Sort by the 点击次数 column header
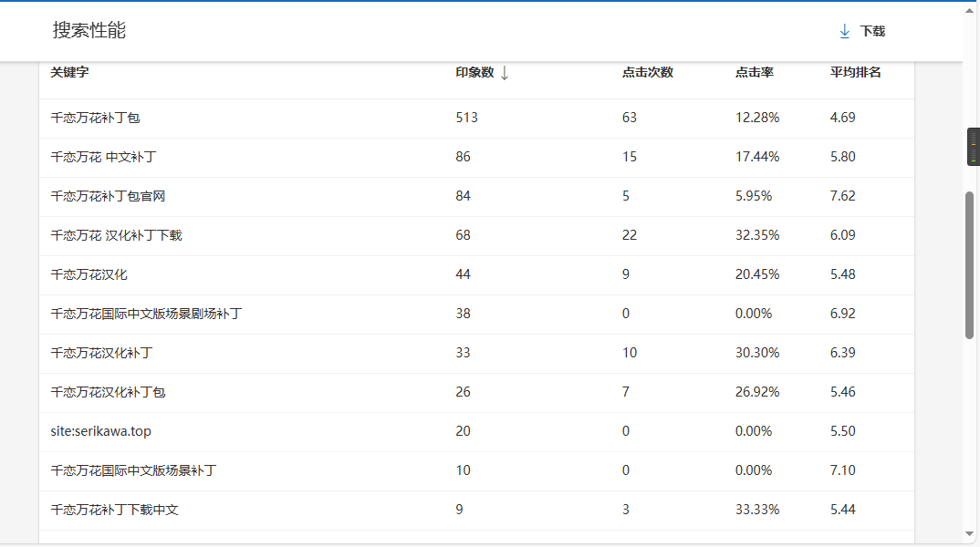980x547 pixels. [x=647, y=72]
